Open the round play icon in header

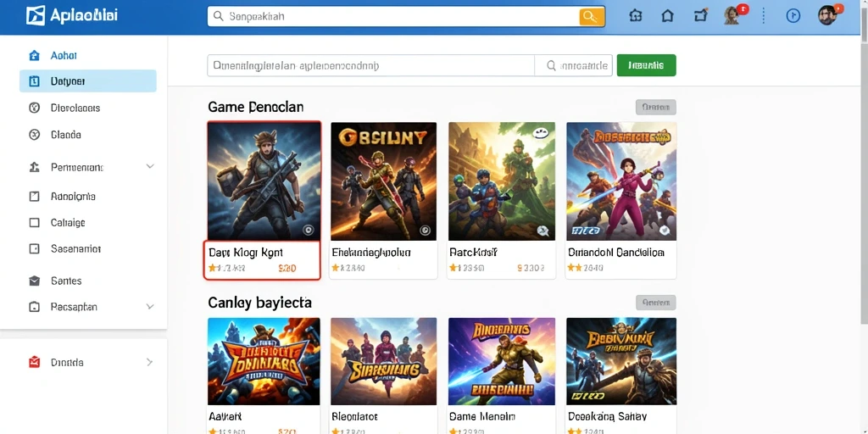[793, 15]
